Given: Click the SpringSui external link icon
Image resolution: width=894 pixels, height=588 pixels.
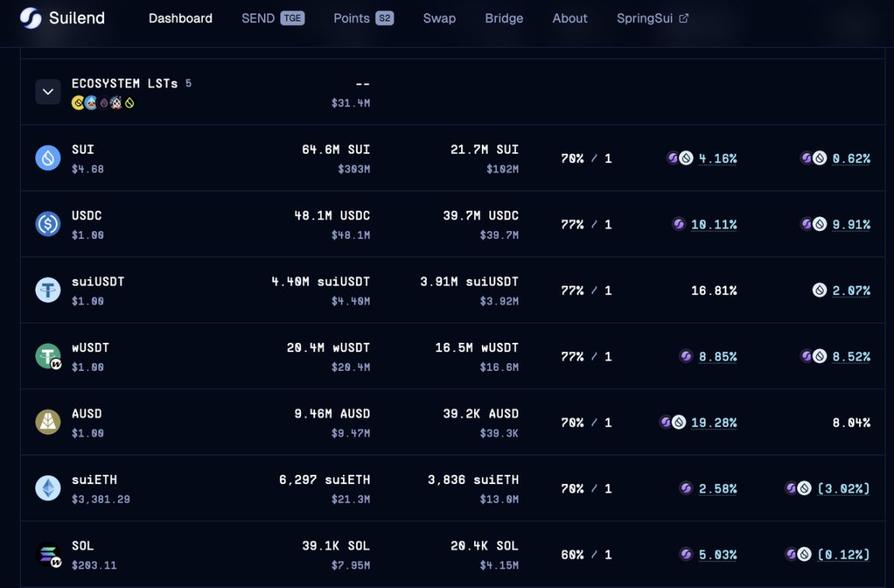Looking at the screenshot, I should [x=684, y=18].
